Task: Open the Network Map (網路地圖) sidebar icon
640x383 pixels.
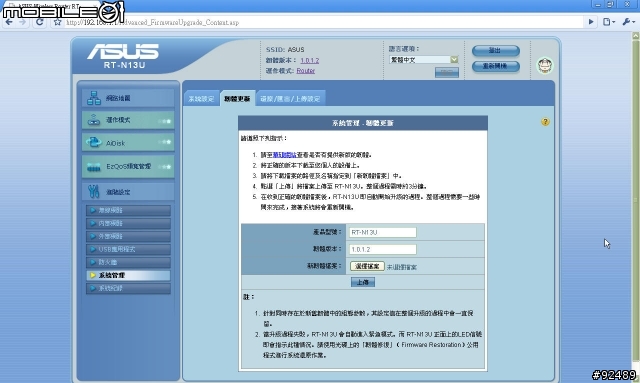Action: tap(93, 98)
